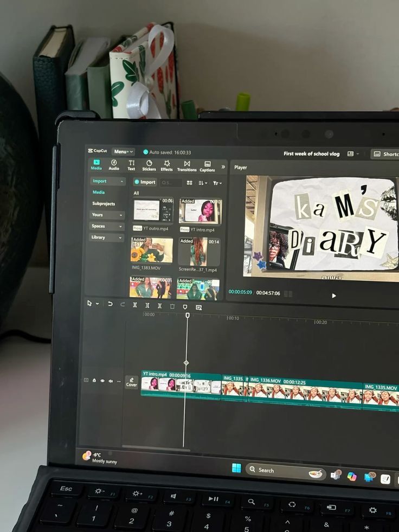The width and height of the screenshot is (399, 532).
Task: Open the weather widget showing -6°C
Action: [x=100, y=458]
